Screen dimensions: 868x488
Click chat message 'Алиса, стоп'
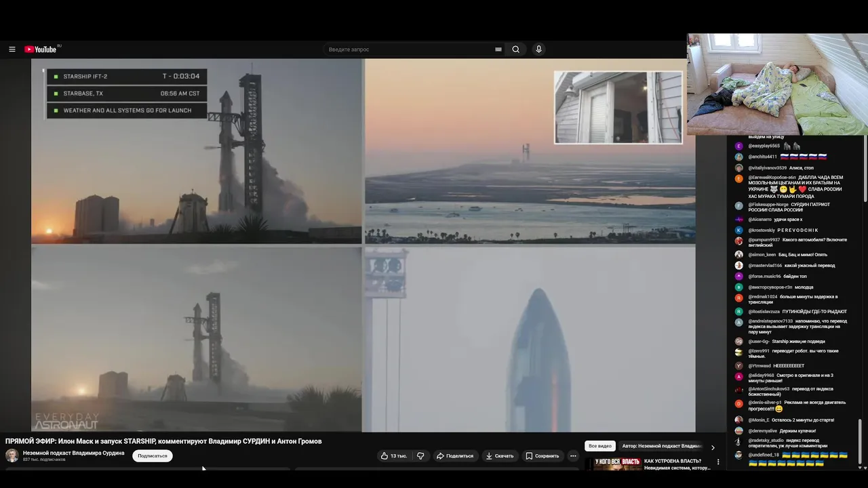(x=801, y=168)
